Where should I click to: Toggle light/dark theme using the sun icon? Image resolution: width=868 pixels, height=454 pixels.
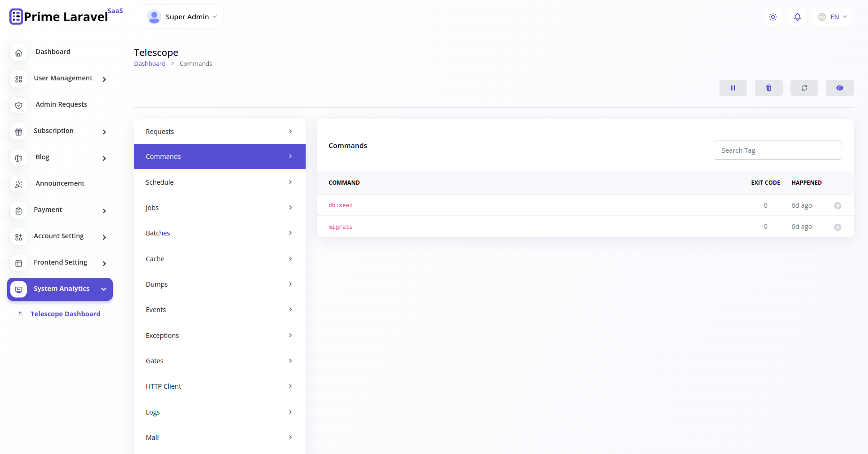tap(773, 16)
